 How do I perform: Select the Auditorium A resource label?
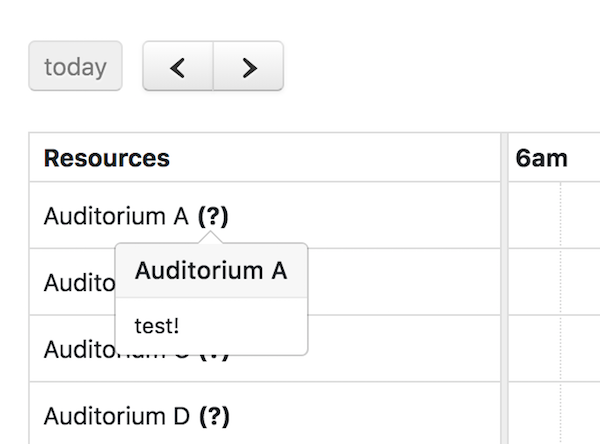tap(116, 216)
